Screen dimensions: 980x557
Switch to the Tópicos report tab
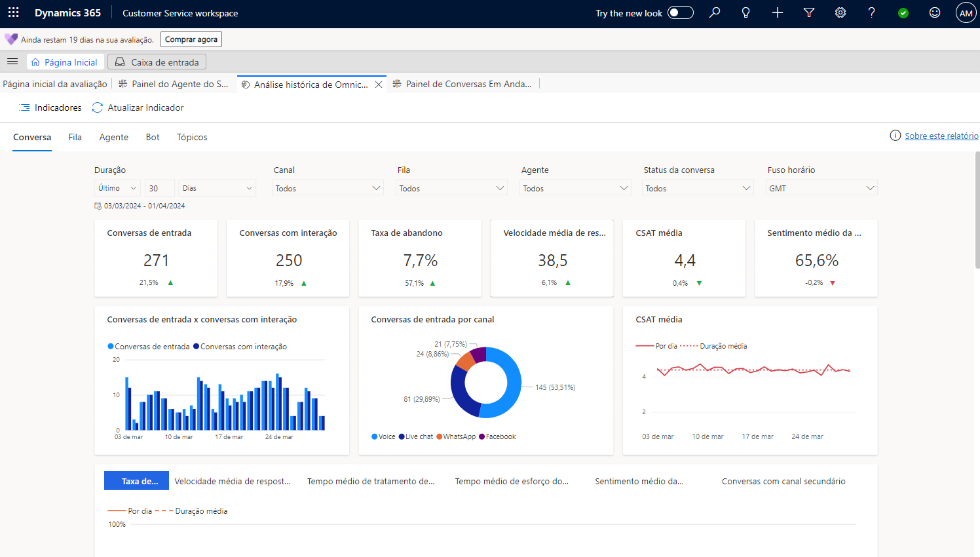tap(192, 137)
